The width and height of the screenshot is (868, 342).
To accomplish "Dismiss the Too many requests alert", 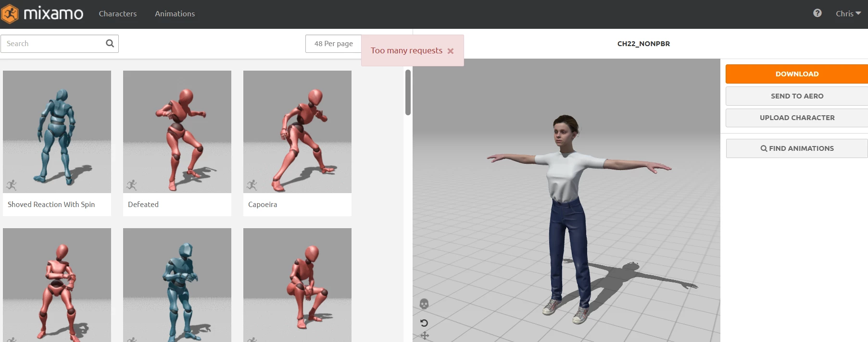I will tap(451, 51).
